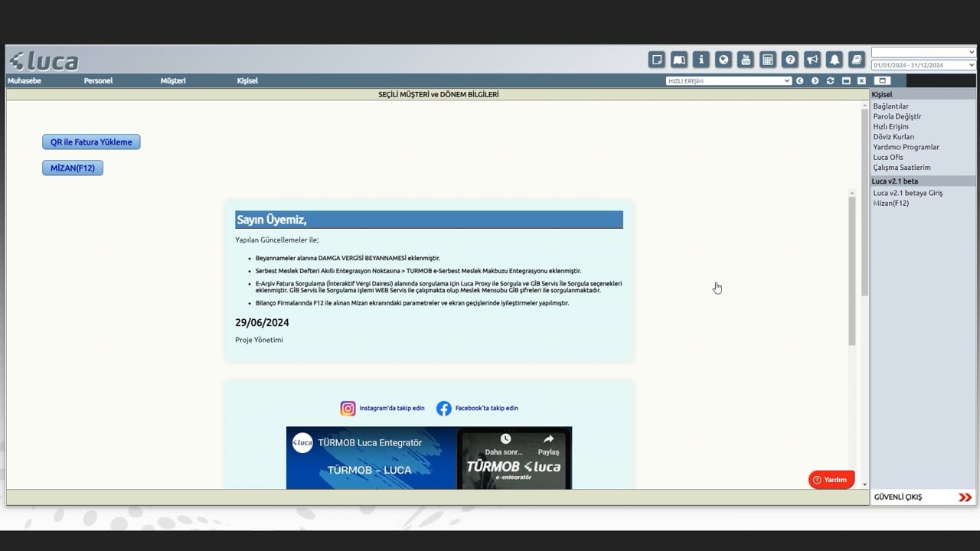Open the Facebook icon
980x551 pixels.
(444, 409)
